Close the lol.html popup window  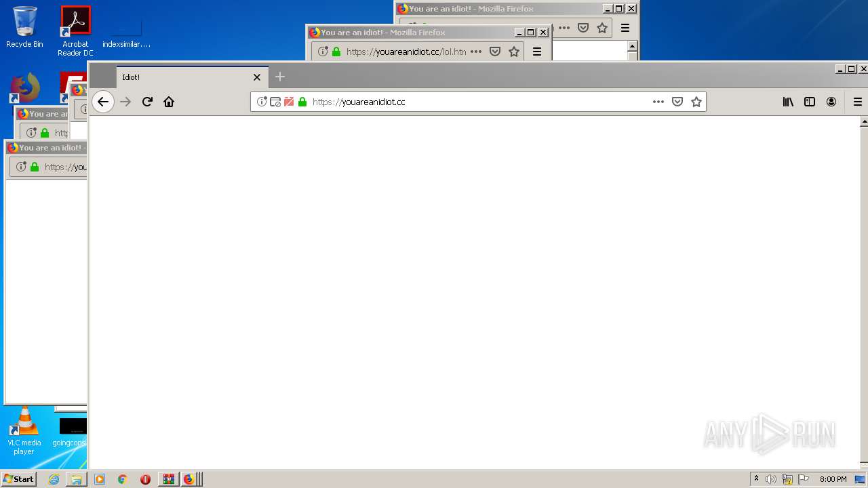[x=543, y=33]
